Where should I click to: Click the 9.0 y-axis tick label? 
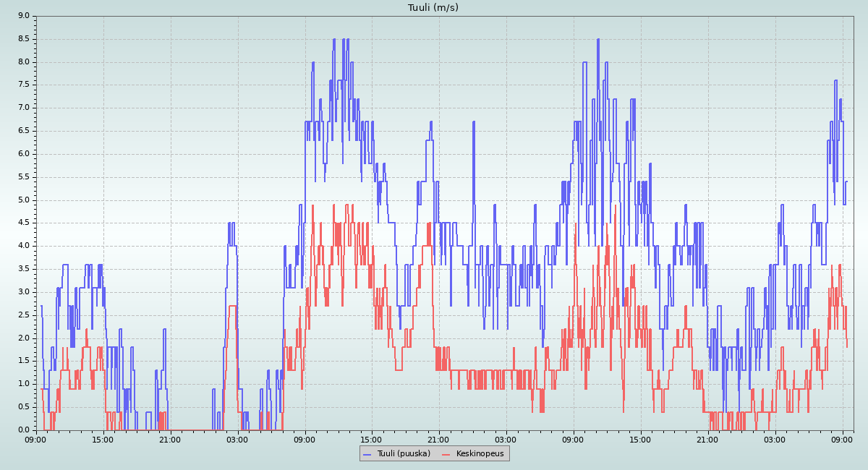click(23, 16)
